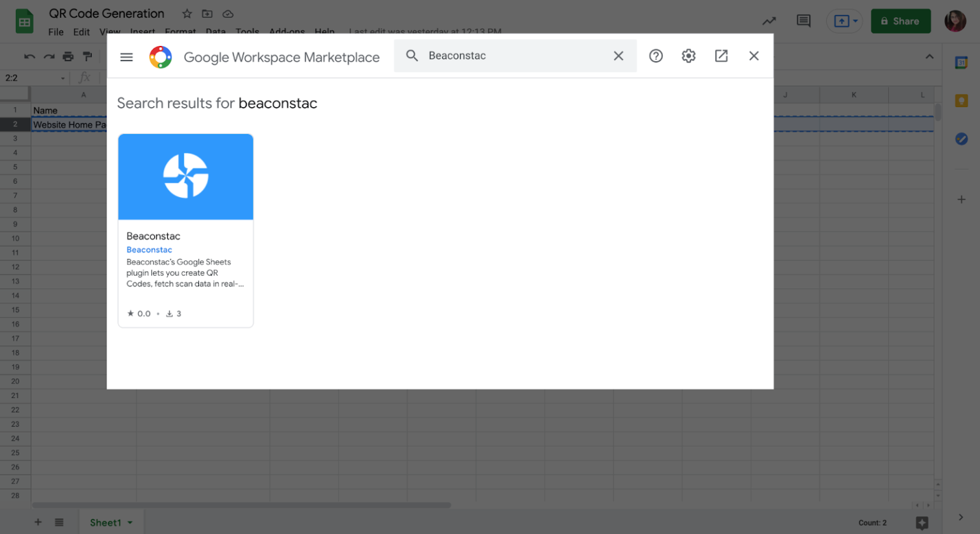This screenshot has height=534, width=980.
Task: Open Google Calendar from the sidebar
Action: (962, 62)
